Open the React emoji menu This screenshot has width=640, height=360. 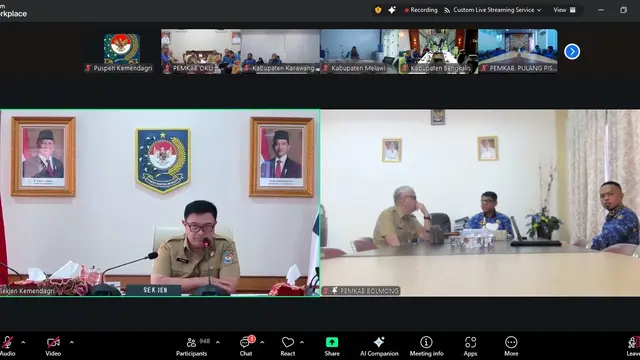288,346
